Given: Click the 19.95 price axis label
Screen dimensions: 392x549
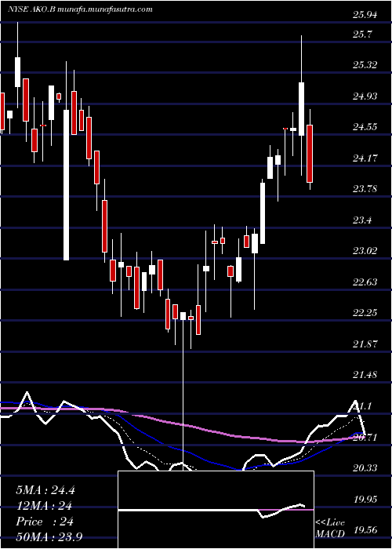Looking at the screenshot, I should pos(367,499).
